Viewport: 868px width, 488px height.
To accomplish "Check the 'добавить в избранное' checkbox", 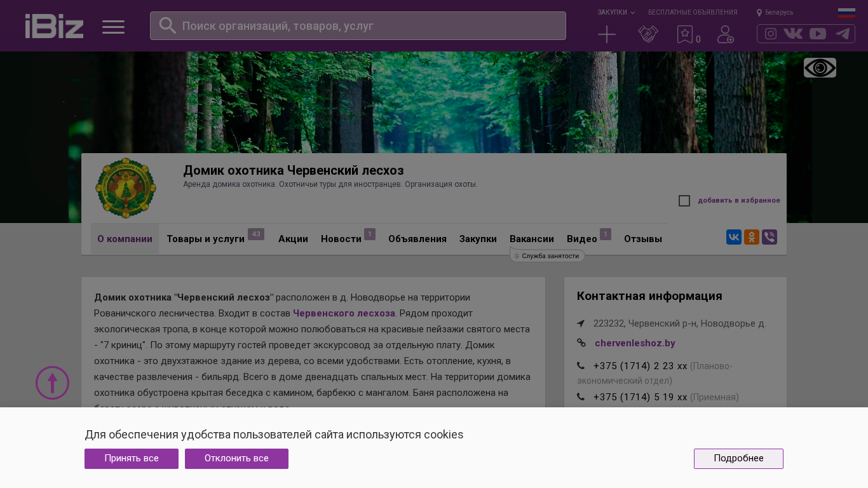I will pos(684,201).
